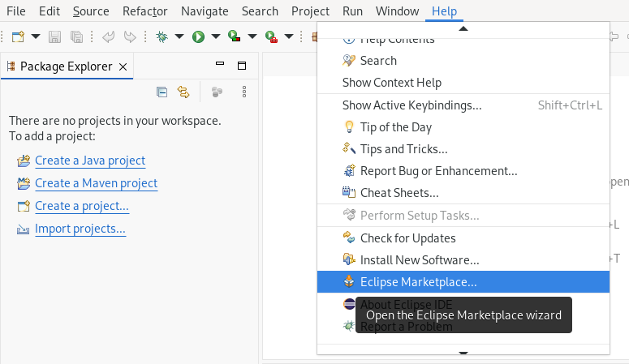Expand the External Tools dropdown arrow
The image size is (629, 364).
[289, 36]
